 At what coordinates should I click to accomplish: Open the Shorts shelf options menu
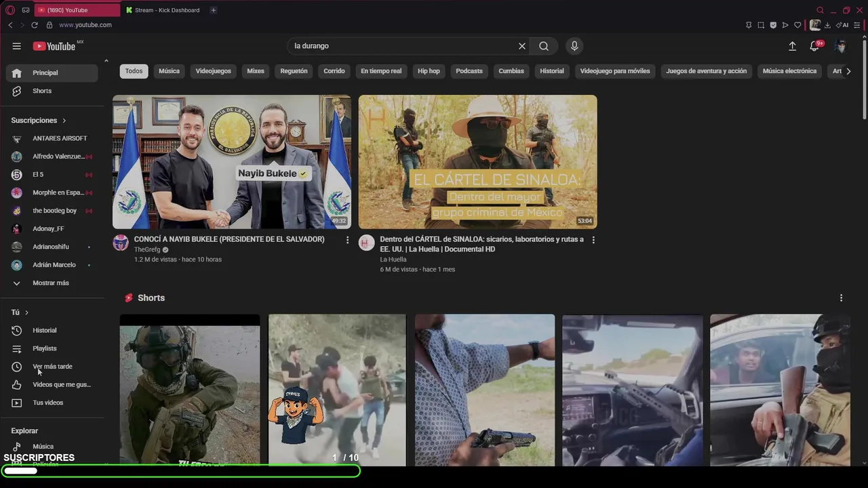pos(842,298)
